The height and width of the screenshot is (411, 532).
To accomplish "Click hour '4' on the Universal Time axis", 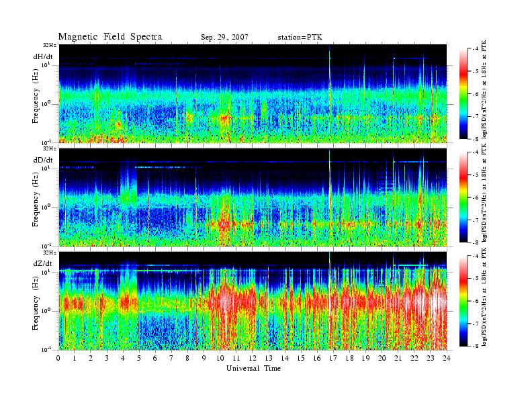I will [x=123, y=358].
